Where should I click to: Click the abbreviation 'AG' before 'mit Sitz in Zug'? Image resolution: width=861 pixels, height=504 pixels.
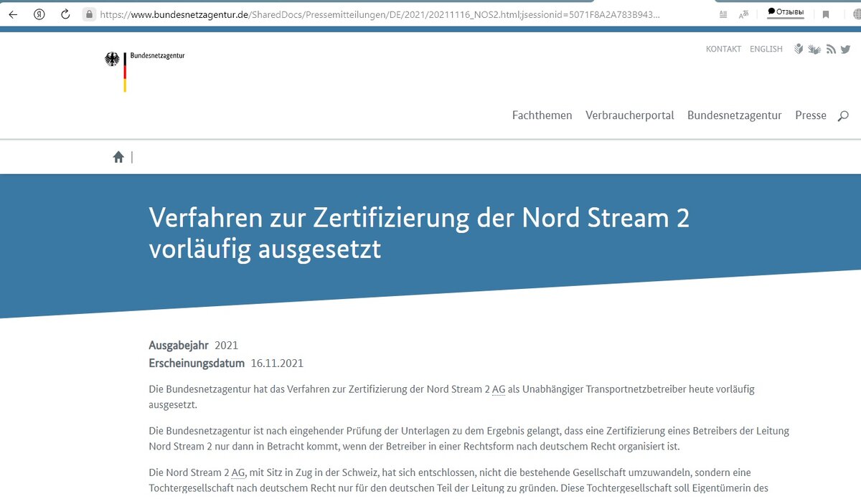(x=238, y=473)
